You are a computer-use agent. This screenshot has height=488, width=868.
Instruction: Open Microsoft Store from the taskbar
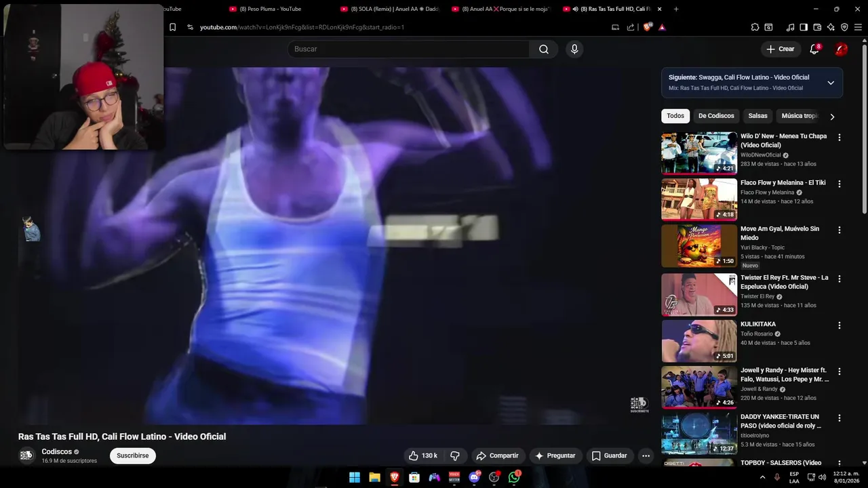(414, 477)
